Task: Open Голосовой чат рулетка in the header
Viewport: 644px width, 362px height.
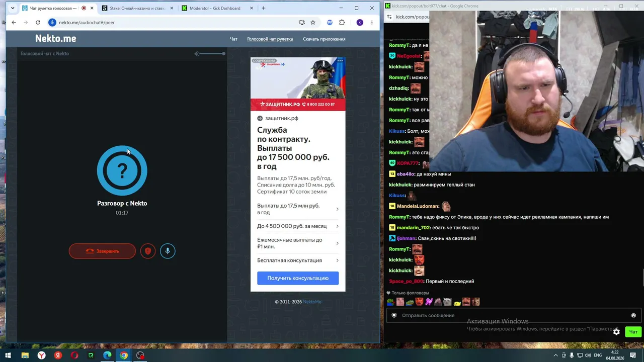Action: (x=270, y=39)
